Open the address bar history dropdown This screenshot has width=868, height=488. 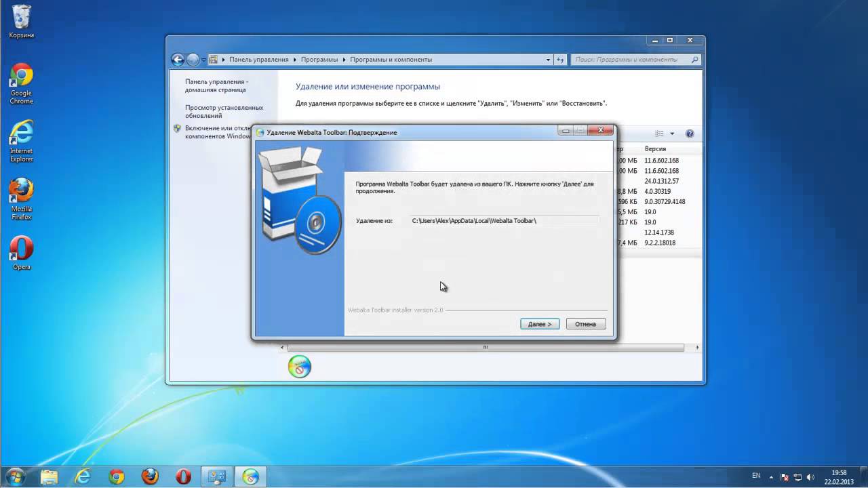tap(549, 60)
